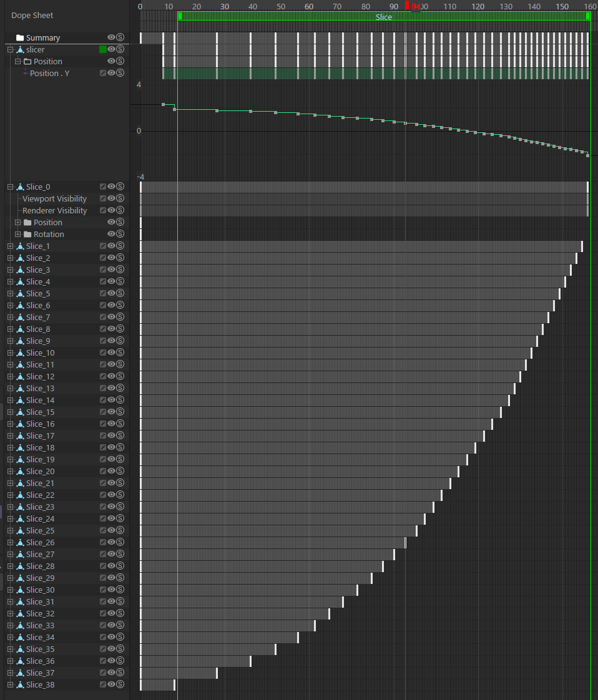Screen dimensions: 598x700
Task: Toggle eye visibility of slicer track
Action: tap(111, 49)
